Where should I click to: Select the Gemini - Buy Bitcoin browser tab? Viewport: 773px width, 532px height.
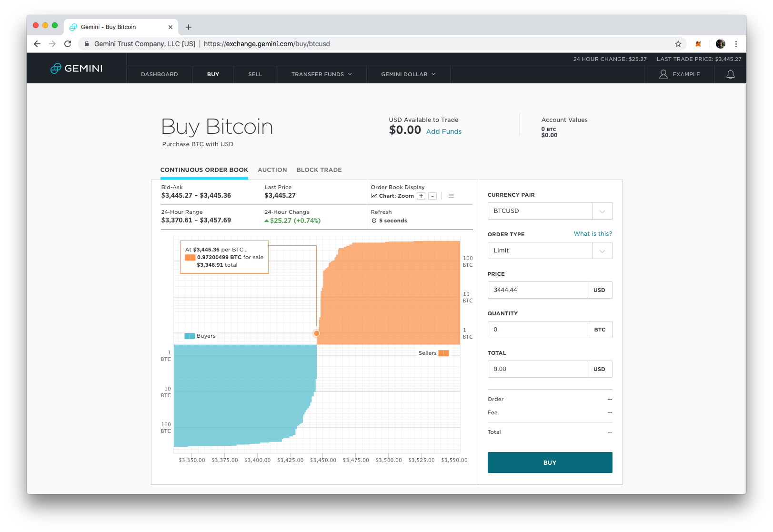(x=121, y=27)
